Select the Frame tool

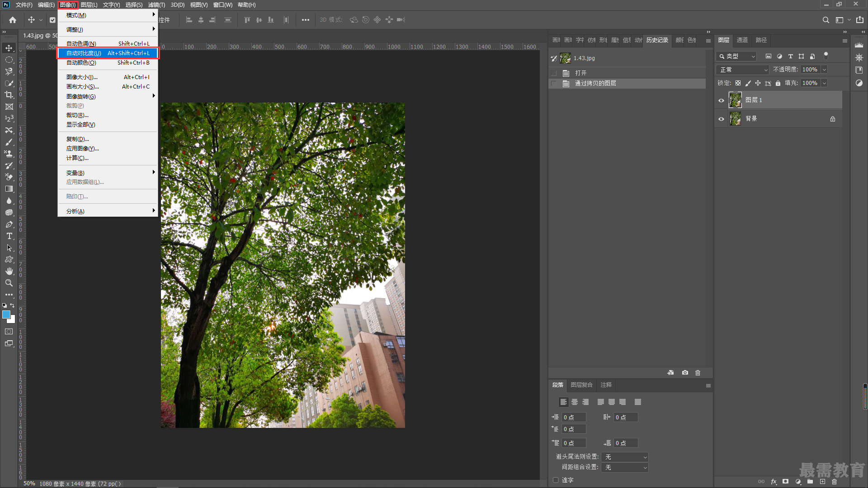pos(9,107)
